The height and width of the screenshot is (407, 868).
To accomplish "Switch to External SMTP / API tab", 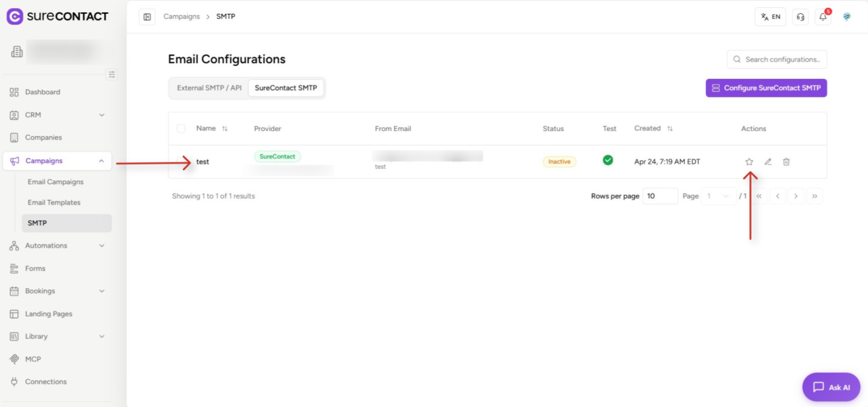I will (209, 88).
